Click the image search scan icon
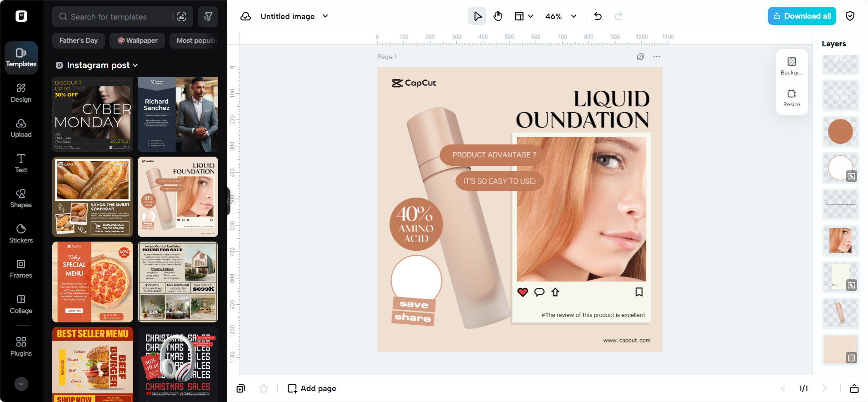 click(x=182, y=17)
